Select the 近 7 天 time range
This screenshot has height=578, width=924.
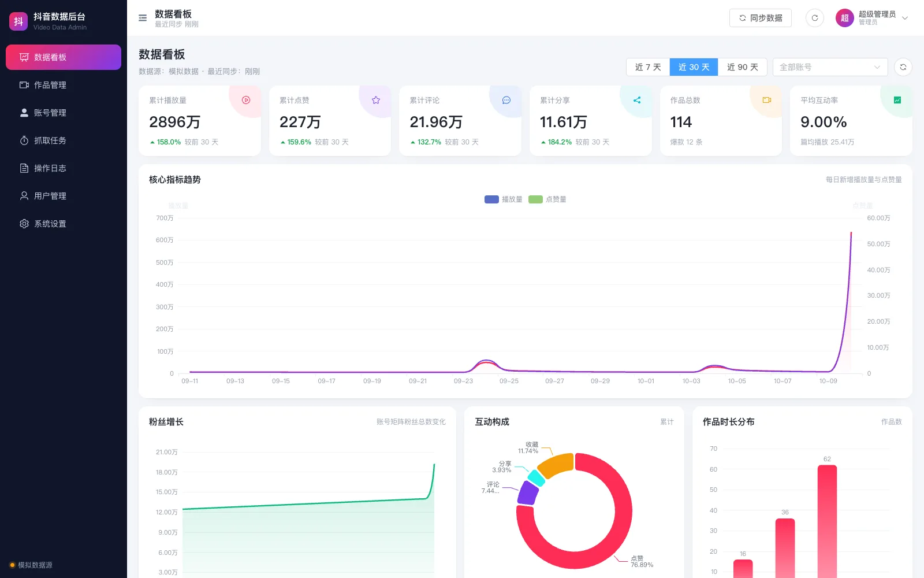648,67
